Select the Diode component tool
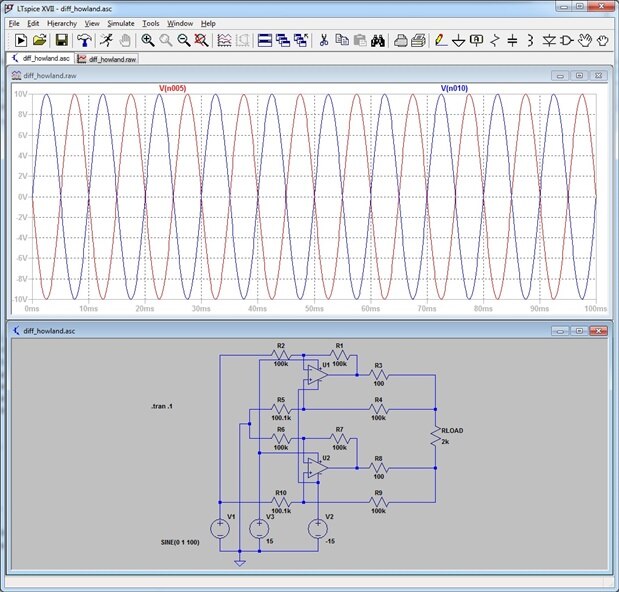The height and width of the screenshot is (592, 619). [549, 40]
